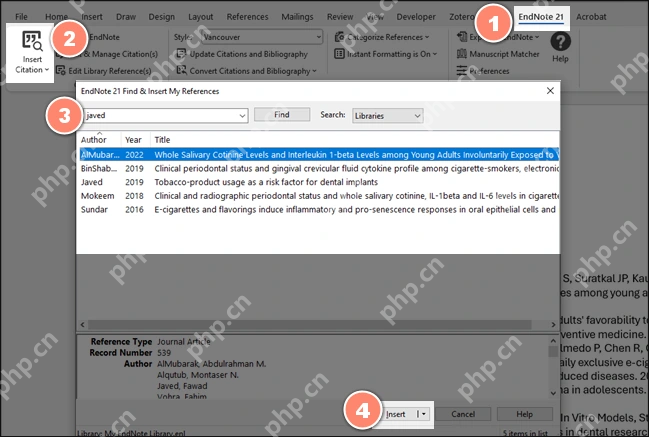This screenshot has width=649, height=437.
Task: Click the Edit Library Reference(s) icon
Action: pos(61,71)
